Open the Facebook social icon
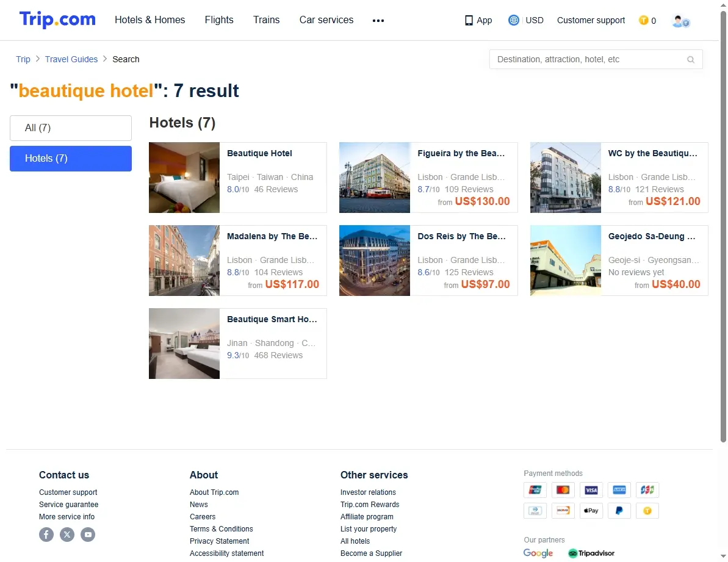Image resolution: width=728 pixels, height=562 pixels. [46, 535]
